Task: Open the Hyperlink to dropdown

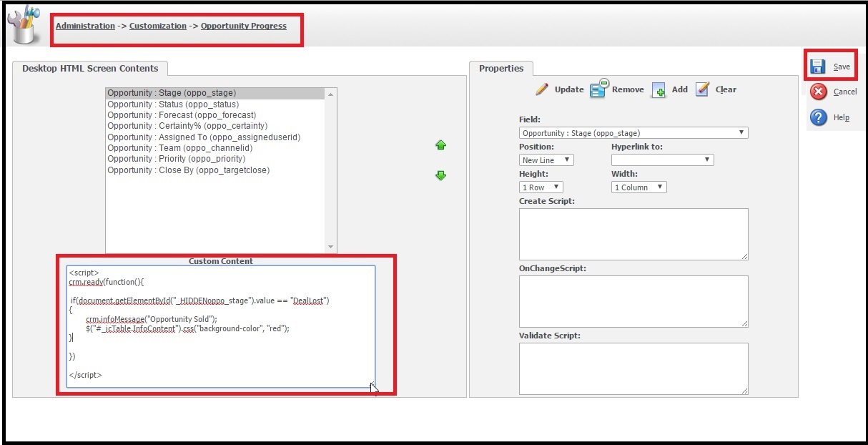Action: click(662, 160)
